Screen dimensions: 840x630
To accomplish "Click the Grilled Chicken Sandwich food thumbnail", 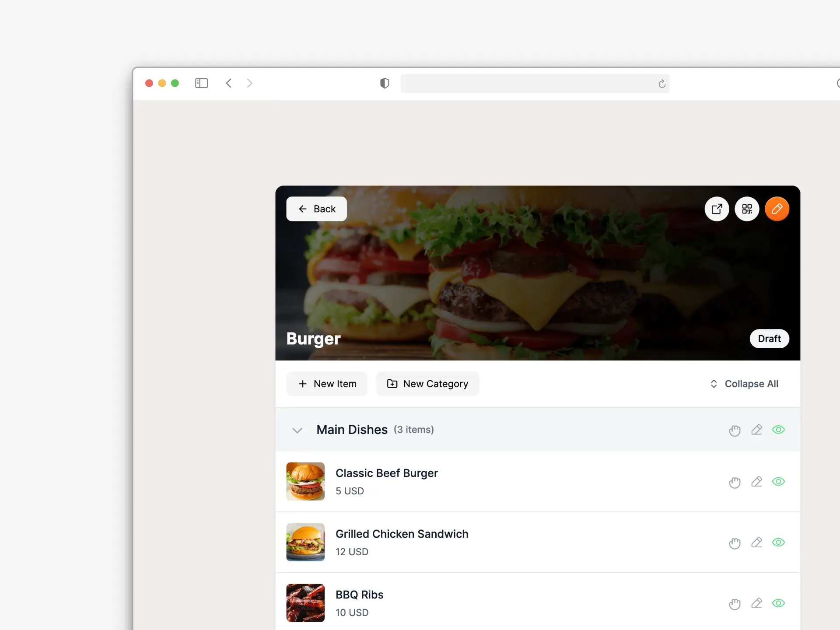I will [305, 542].
